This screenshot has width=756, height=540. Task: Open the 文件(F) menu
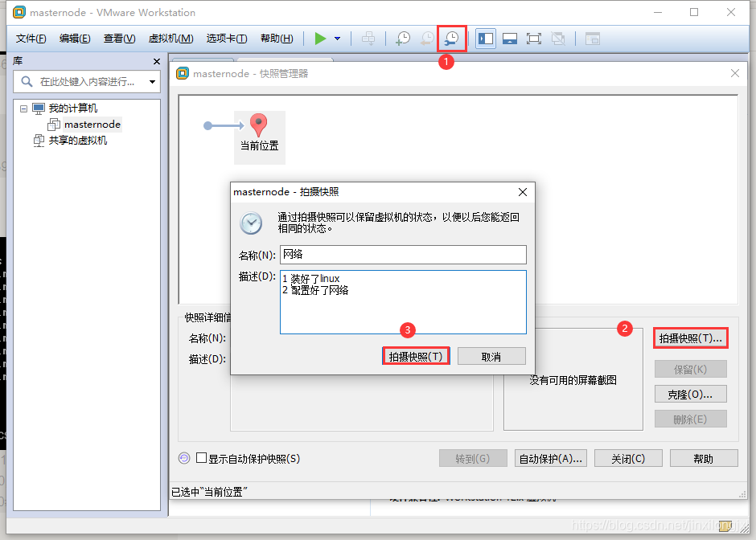point(31,39)
